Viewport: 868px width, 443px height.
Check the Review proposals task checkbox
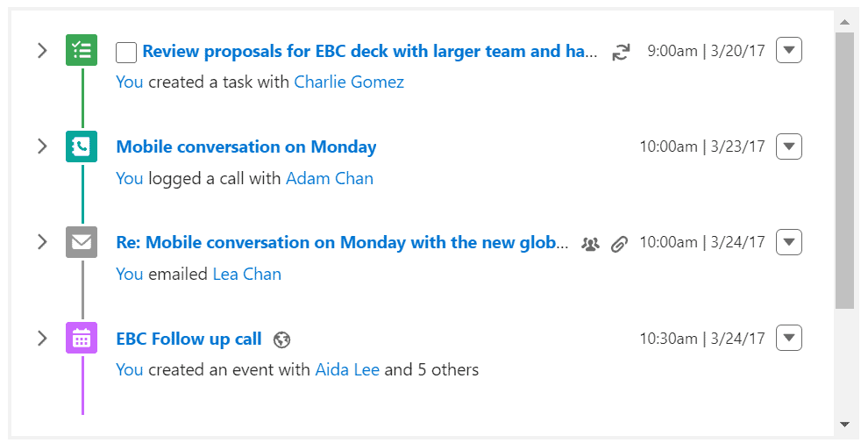[x=126, y=54]
